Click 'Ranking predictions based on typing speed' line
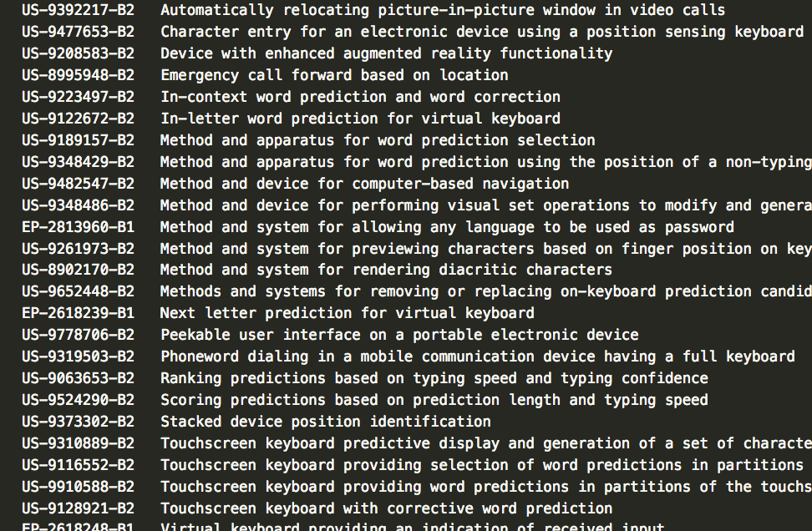 tap(434, 378)
